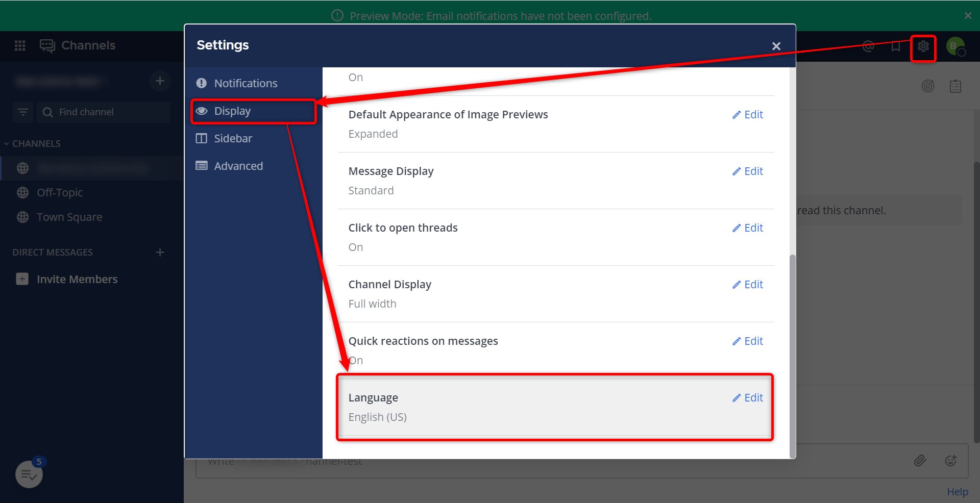Viewport: 980px width, 503px height.
Task: Open the settings gear icon
Action: pyautogui.click(x=923, y=46)
